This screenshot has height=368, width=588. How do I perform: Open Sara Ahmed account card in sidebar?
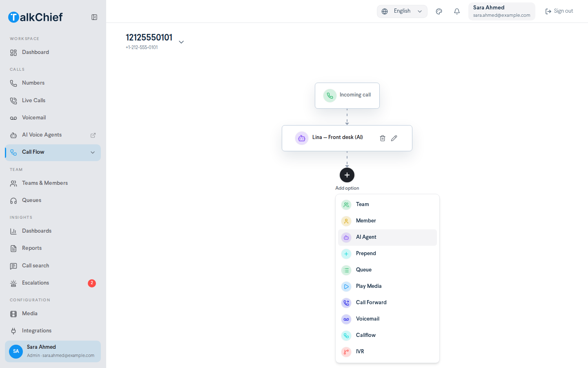tap(53, 351)
